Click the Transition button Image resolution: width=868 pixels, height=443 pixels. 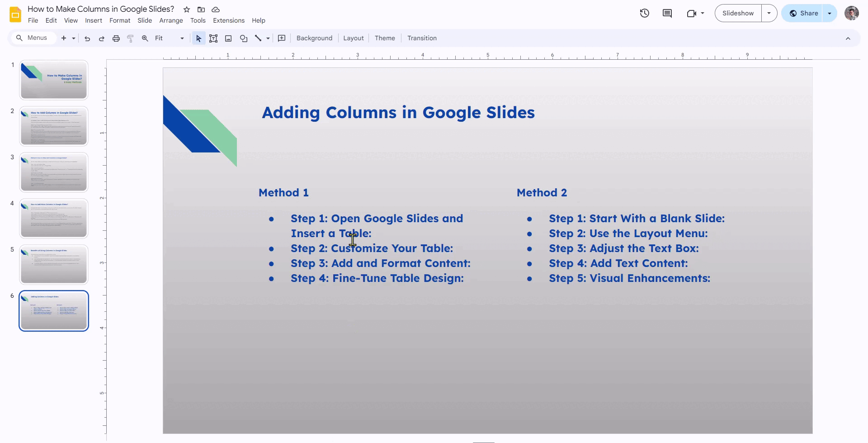[422, 38]
